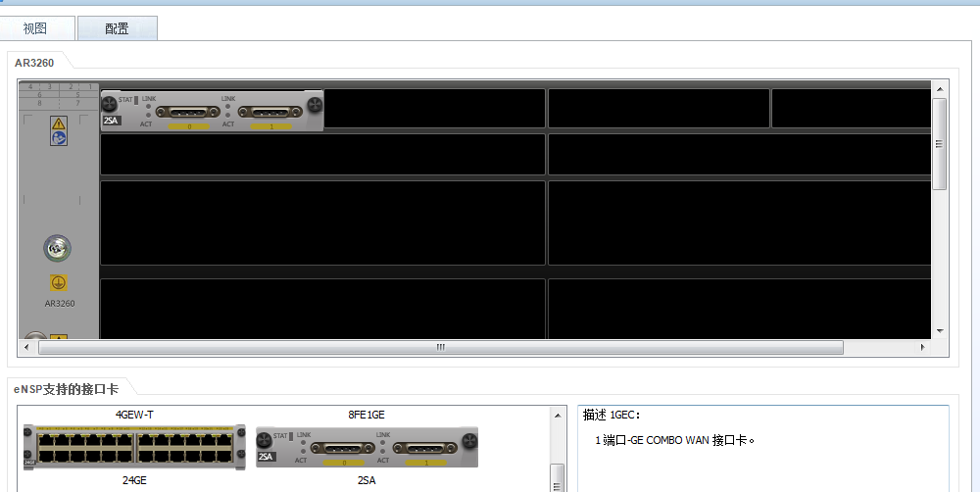Click serial port 1 on installed 2SA card

[270, 113]
